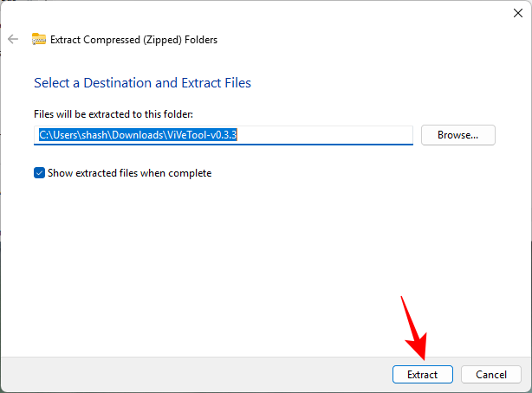The height and width of the screenshot is (393, 532).
Task: Open the Browse... folder picker
Action: (x=458, y=135)
